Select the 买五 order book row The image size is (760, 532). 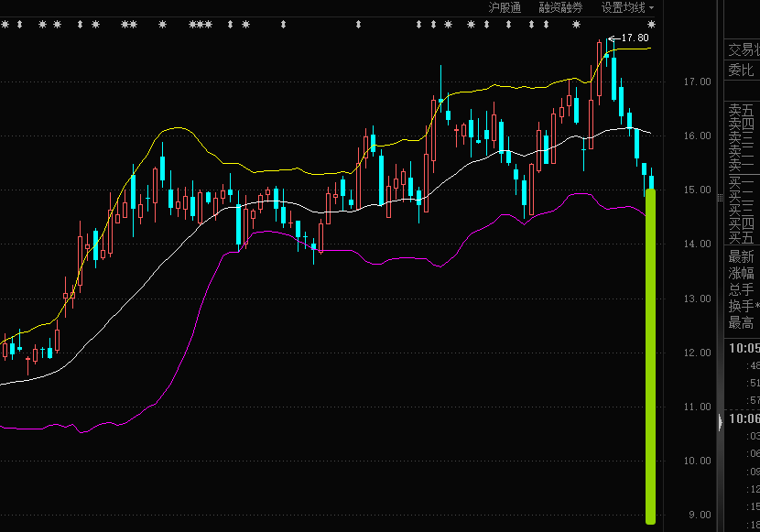[x=742, y=237]
